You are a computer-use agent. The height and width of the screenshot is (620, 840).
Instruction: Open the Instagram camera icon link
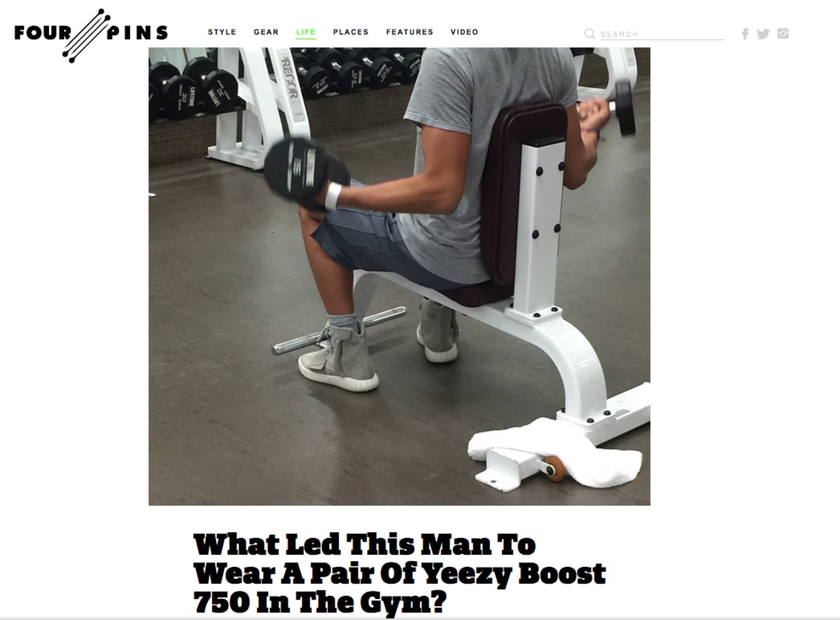(783, 33)
